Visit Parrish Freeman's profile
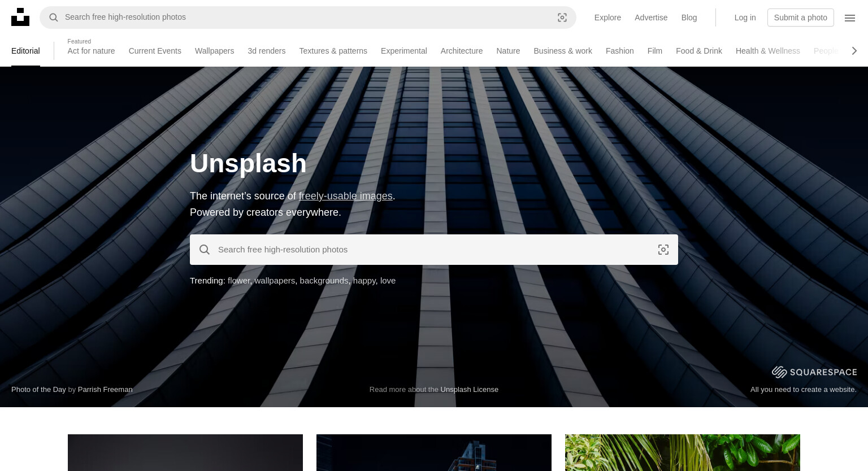Image resolution: width=868 pixels, height=471 pixels. pos(105,389)
